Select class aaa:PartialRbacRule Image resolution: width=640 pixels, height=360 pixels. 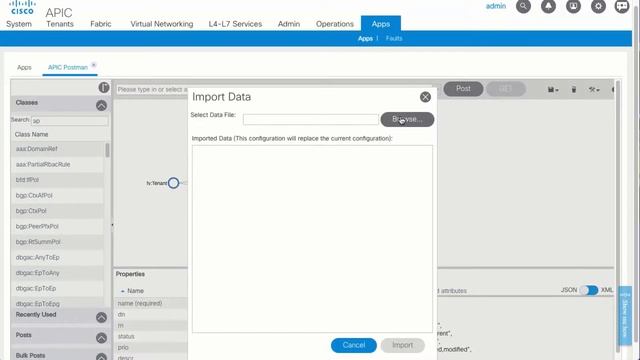[57, 164]
